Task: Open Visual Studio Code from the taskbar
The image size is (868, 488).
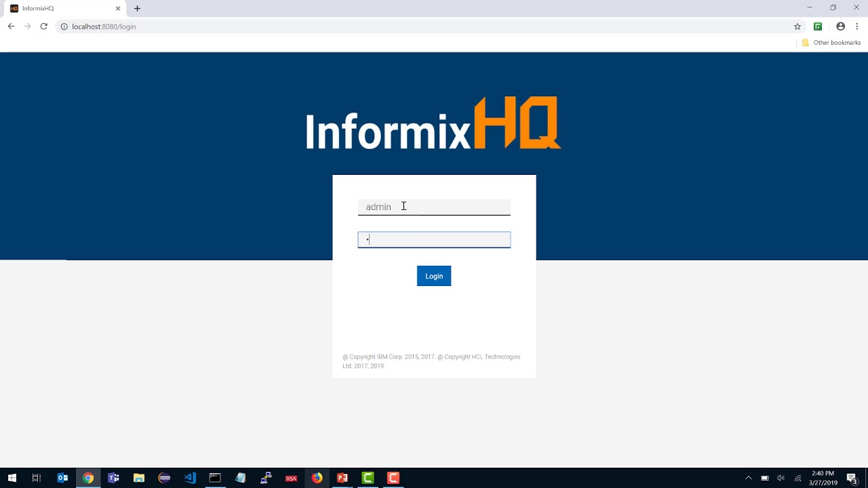Action: [190, 478]
